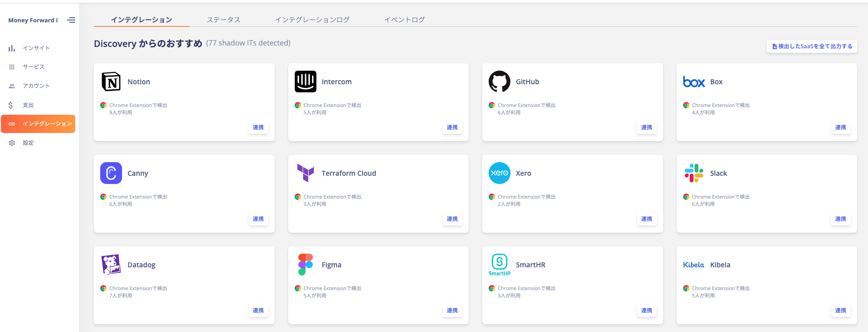Click the Xero logo icon
The image size is (868, 332).
[x=500, y=173]
